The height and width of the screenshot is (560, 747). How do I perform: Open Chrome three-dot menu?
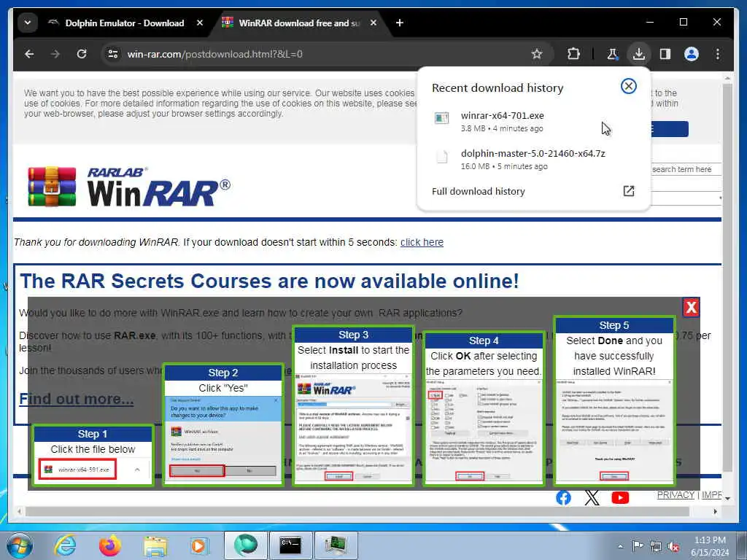pyautogui.click(x=718, y=54)
